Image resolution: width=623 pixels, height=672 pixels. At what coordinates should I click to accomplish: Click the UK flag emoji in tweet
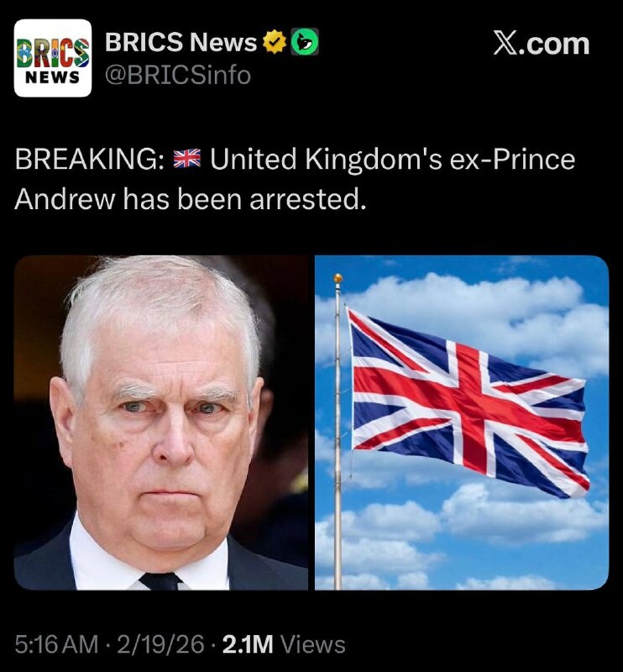pyautogui.click(x=186, y=158)
